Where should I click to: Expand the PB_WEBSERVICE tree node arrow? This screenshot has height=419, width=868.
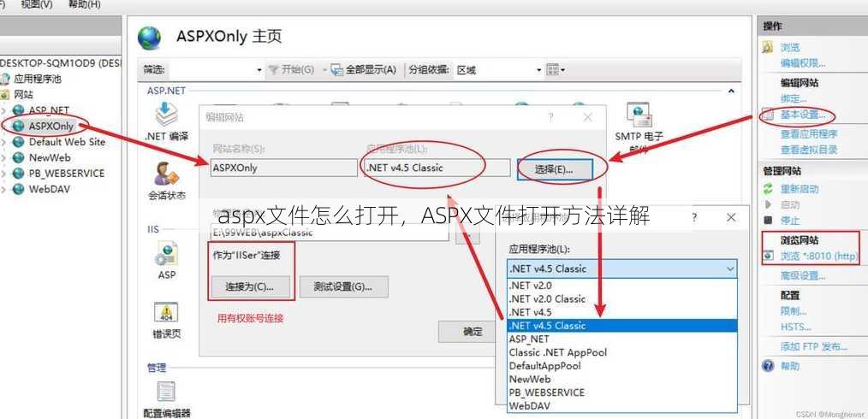pos(4,174)
